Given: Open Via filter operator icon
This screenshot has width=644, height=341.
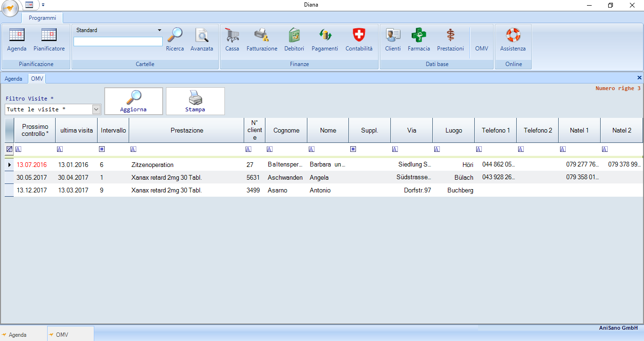Looking at the screenshot, I should click(x=395, y=149).
